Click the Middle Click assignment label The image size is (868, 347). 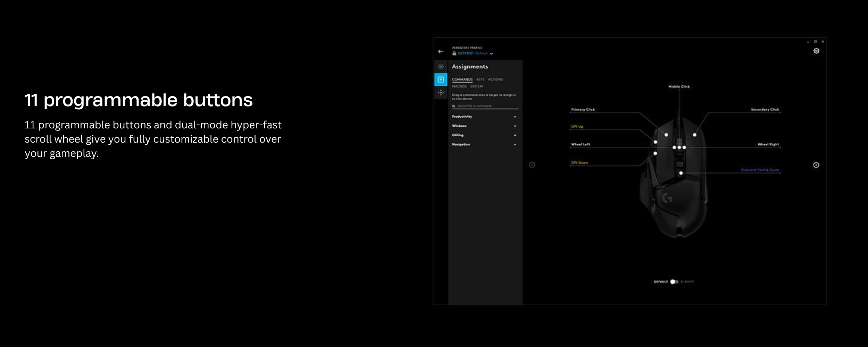[679, 87]
